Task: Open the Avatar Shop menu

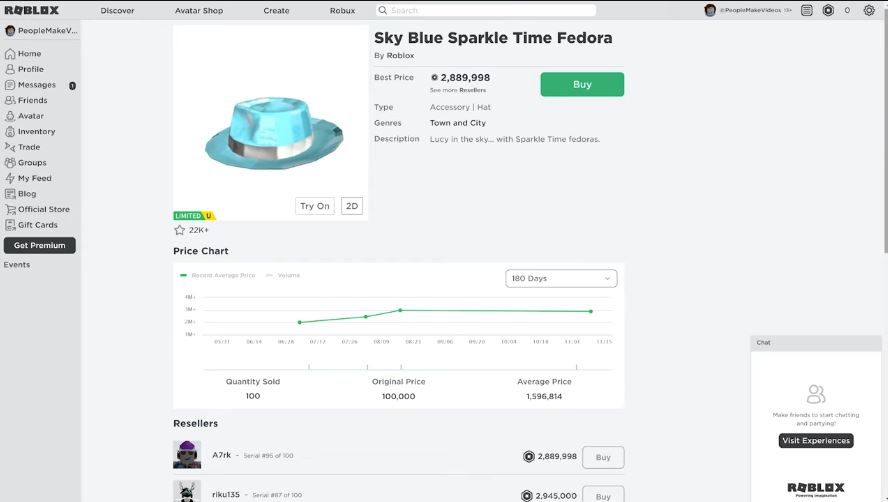Action: [x=199, y=10]
